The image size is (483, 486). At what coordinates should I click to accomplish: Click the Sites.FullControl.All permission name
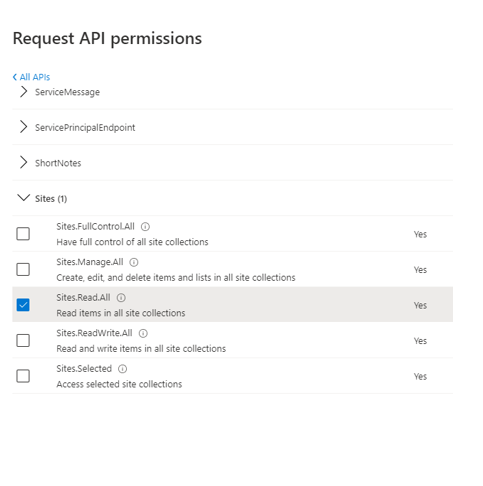(95, 226)
